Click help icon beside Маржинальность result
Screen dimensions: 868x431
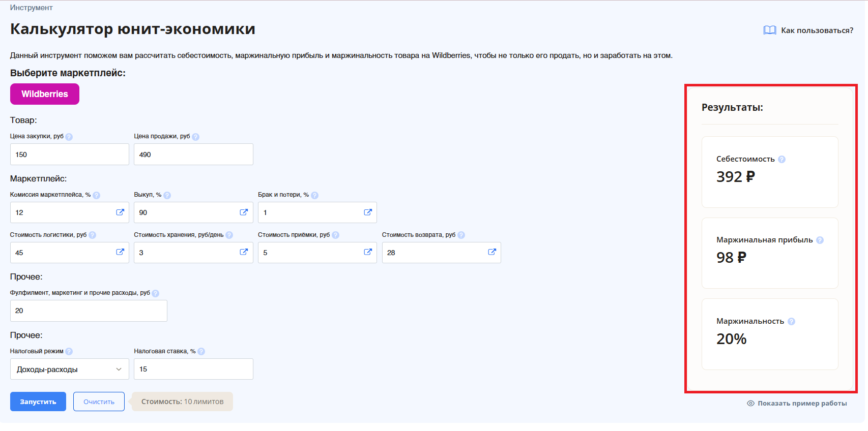[791, 322]
